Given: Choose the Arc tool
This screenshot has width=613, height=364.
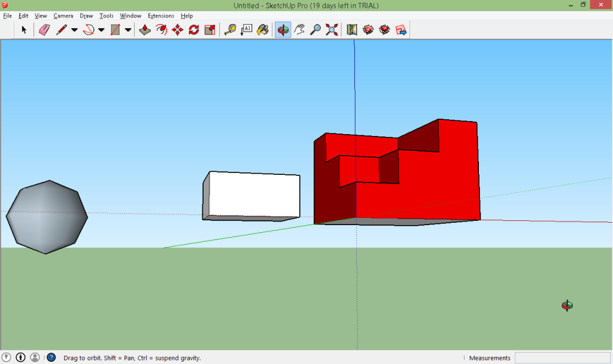Looking at the screenshot, I should click(x=88, y=29).
